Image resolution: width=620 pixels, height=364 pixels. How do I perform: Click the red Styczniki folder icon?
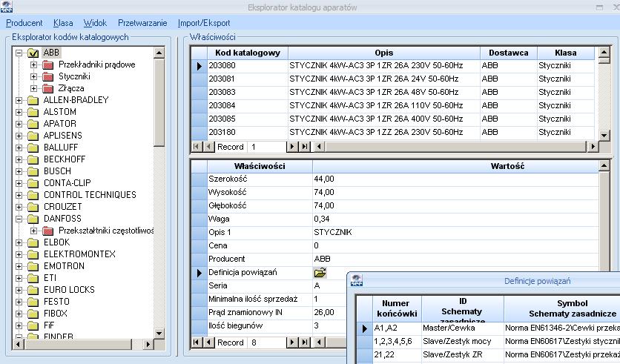(48, 76)
